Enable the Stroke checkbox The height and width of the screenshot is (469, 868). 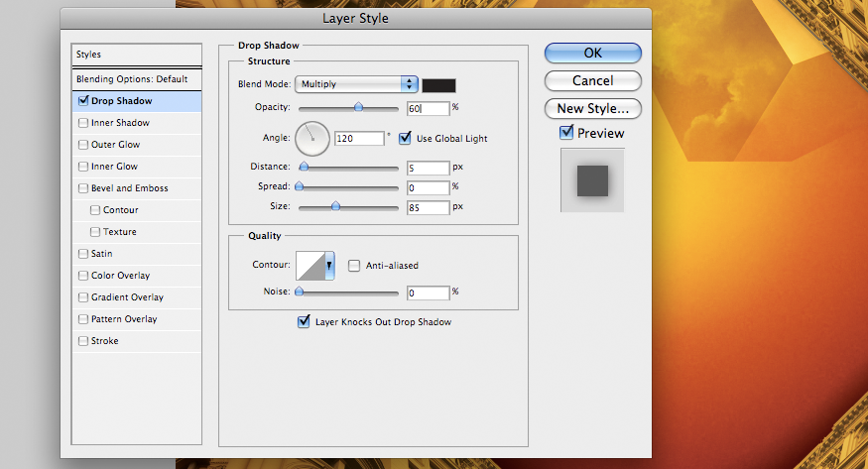click(83, 341)
